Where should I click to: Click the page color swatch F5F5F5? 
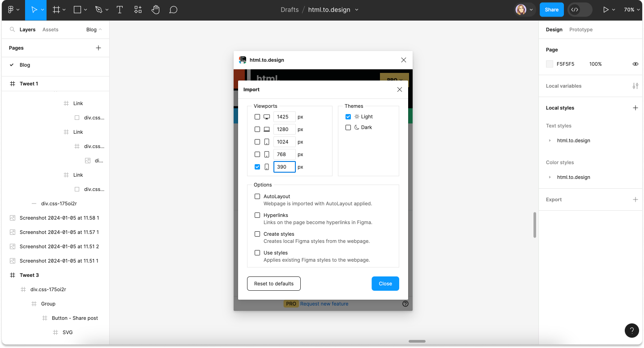click(550, 64)
